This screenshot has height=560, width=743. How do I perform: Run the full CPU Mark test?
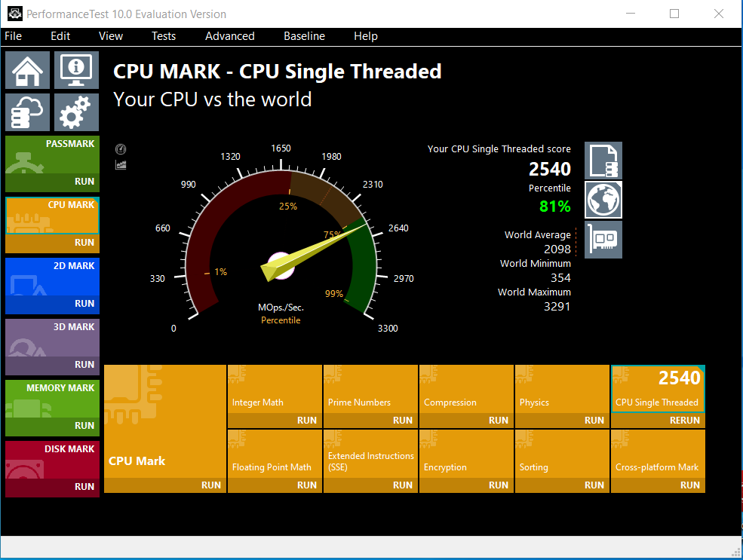165,485
